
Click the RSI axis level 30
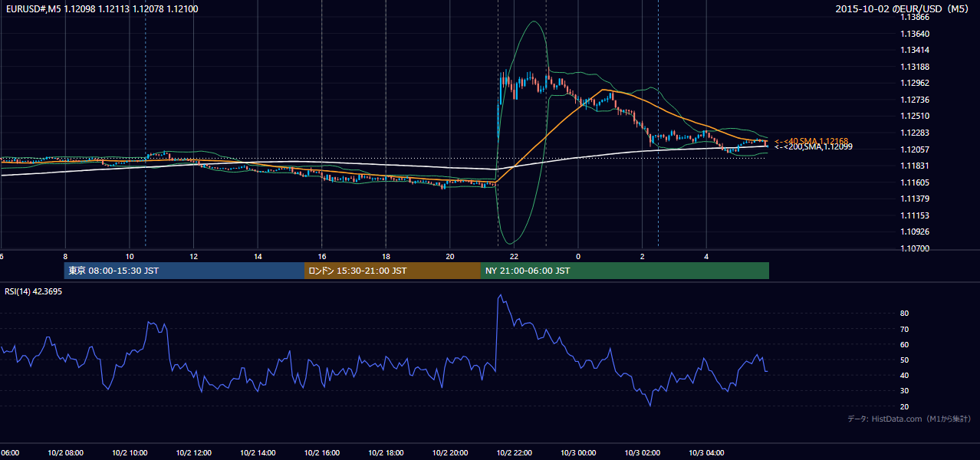tap(905, 390)
